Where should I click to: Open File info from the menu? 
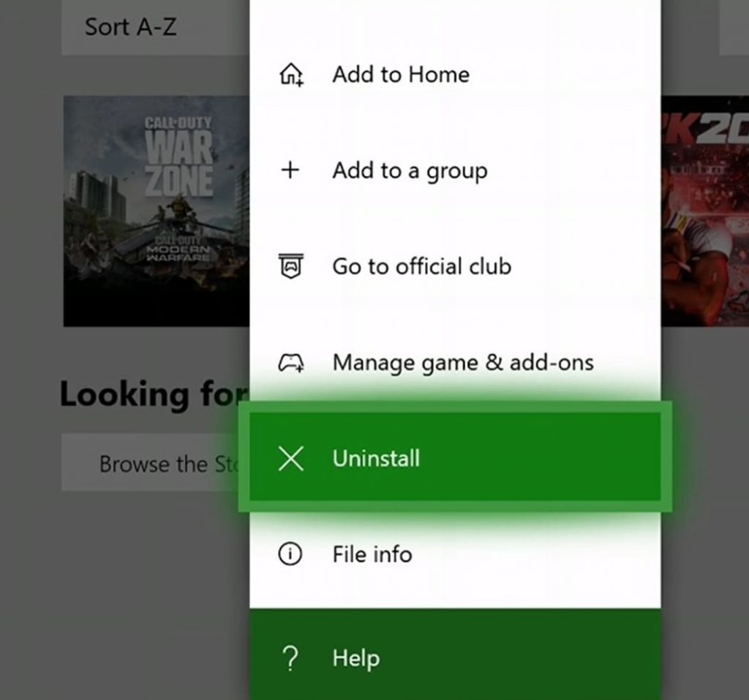pos(372,554)
